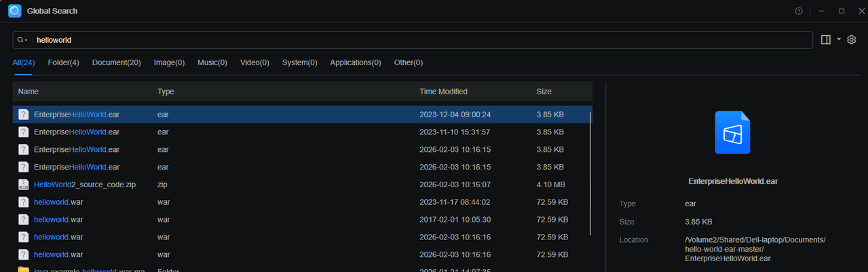Switch to the Video(0) tab

(x=254, y=62)
